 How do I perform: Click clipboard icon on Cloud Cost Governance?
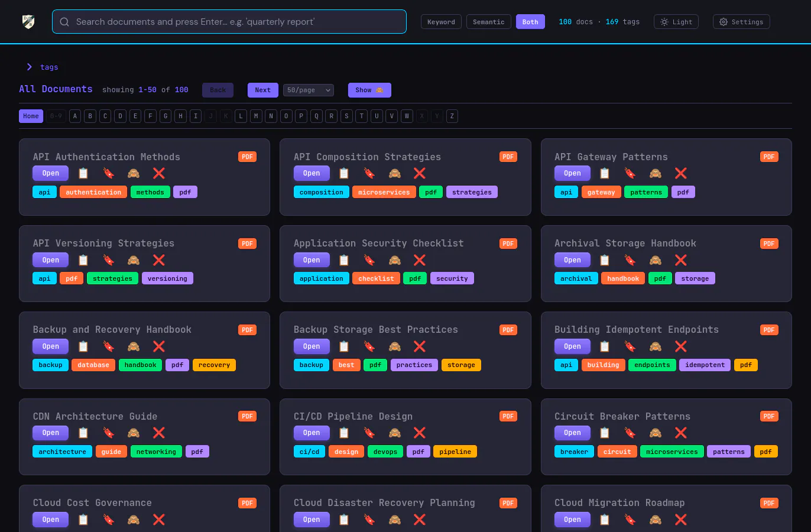[x=83, y=520]
